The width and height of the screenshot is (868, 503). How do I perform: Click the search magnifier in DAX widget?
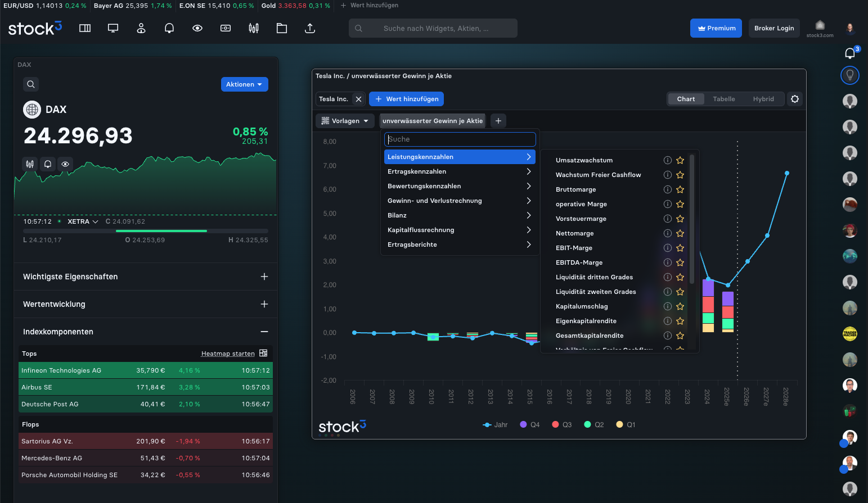(31, 84)
